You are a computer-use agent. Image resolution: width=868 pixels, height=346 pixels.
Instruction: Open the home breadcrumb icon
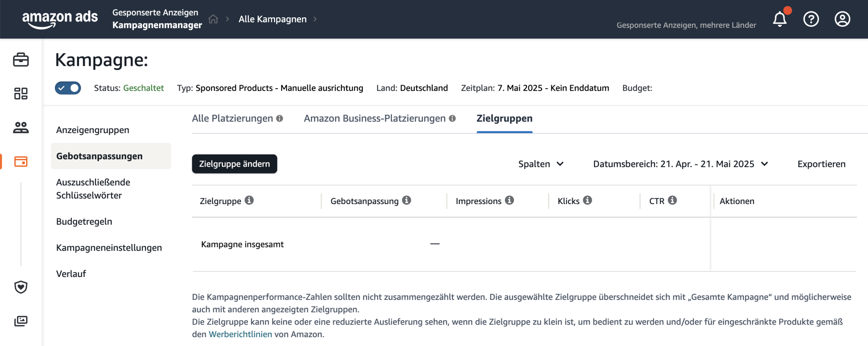[213, 19]
